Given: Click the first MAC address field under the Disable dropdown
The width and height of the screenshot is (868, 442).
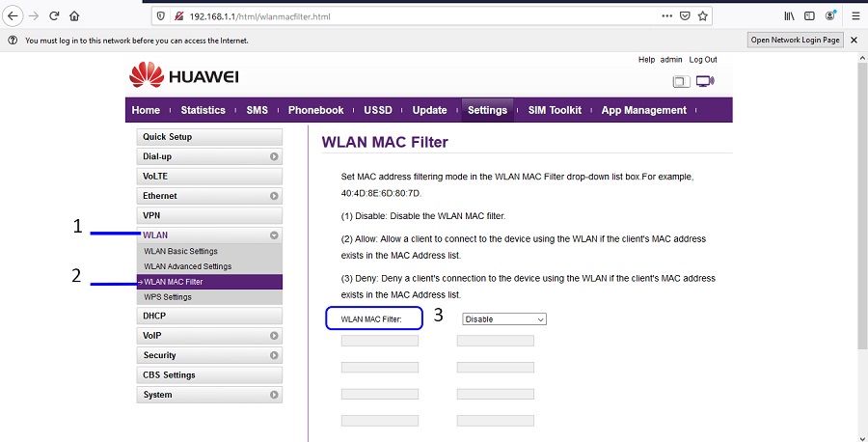Looking at the screenshot, I should [x=496, y=341].
